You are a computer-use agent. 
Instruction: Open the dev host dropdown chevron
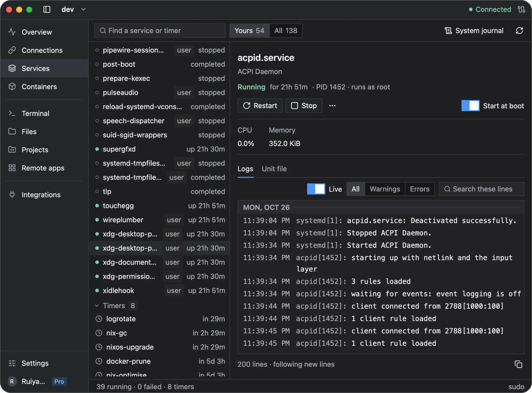[x=83, y=9]
